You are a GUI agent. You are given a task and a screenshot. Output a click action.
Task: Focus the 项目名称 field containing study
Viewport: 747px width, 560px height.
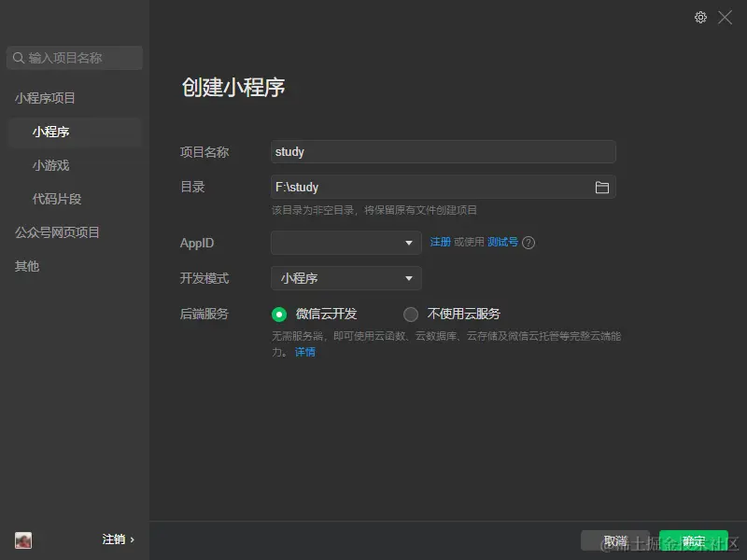coord(443,152)
